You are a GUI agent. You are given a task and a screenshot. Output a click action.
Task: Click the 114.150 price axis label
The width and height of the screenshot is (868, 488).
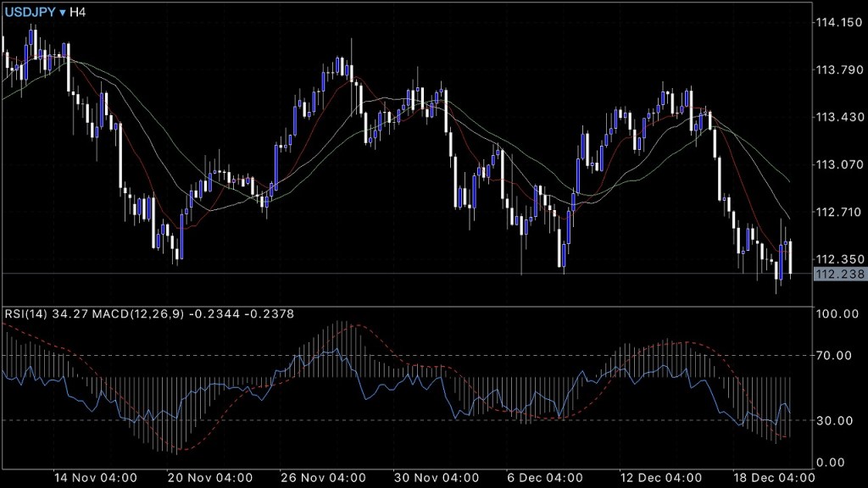tap(838, 22)
